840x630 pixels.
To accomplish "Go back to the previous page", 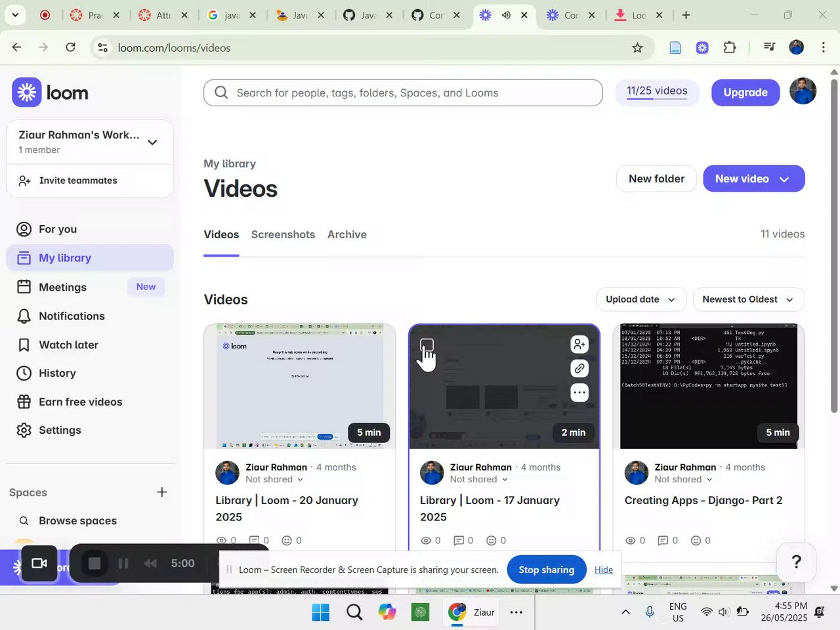I will point(16,47).
